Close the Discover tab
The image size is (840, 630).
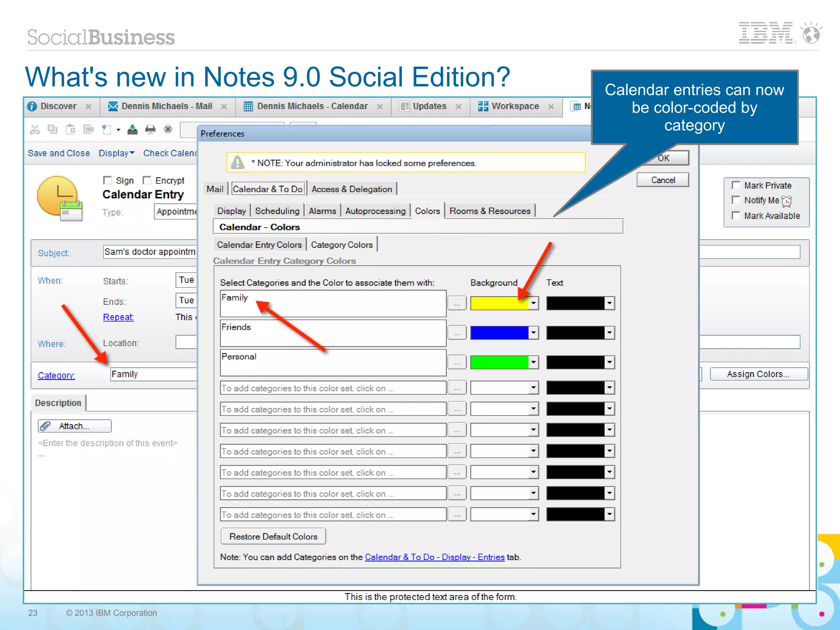[88, 107]
